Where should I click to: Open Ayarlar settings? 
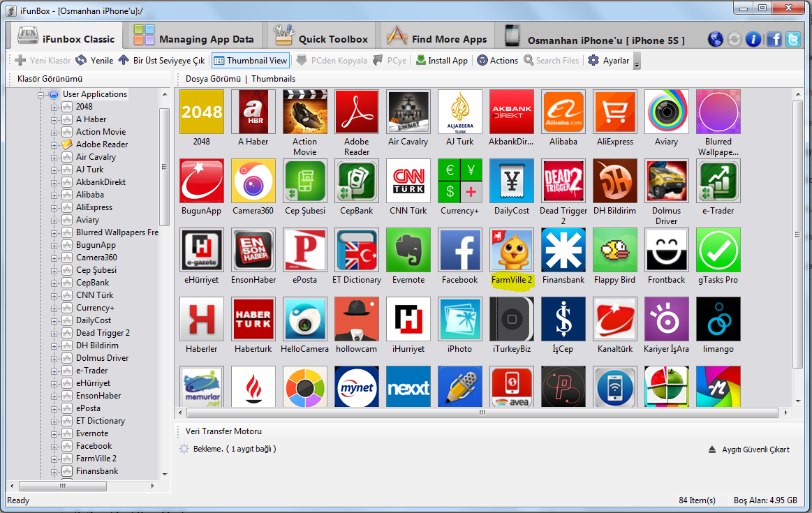tap(609, 61)
